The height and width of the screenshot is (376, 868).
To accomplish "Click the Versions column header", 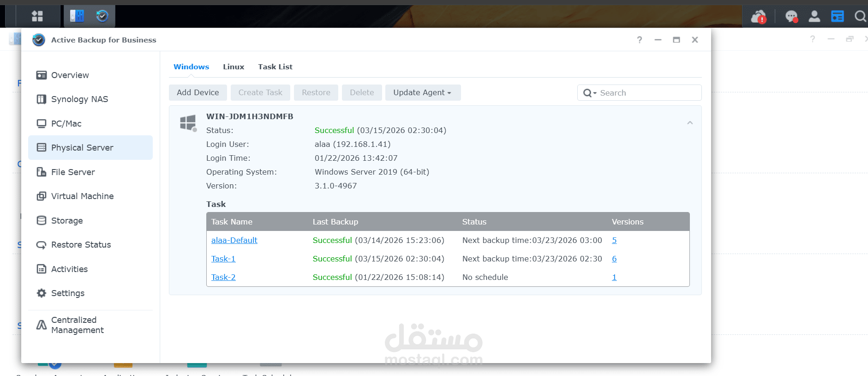I will point(628,222).
